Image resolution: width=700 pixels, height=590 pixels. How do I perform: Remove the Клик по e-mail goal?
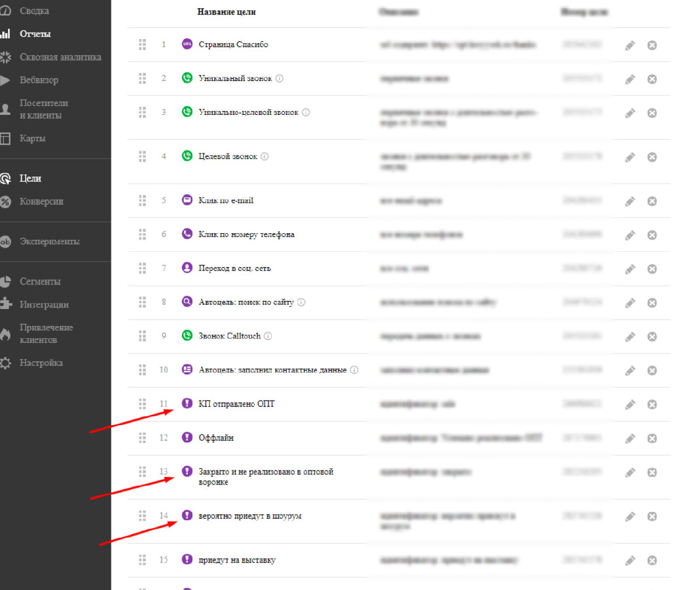coord(652,202)
